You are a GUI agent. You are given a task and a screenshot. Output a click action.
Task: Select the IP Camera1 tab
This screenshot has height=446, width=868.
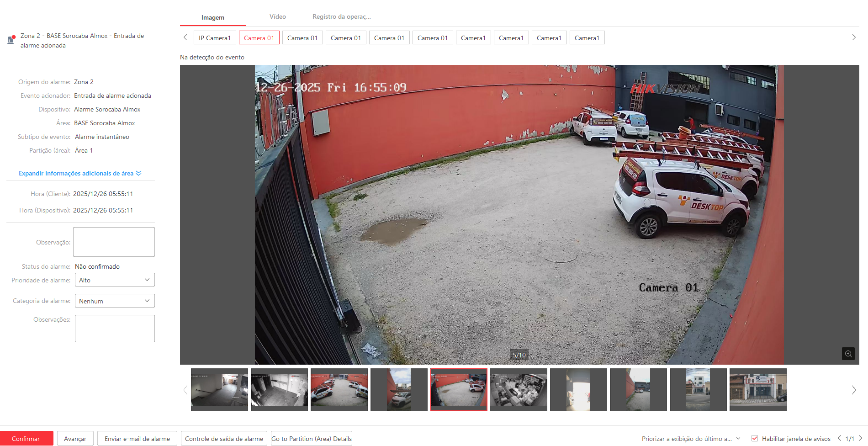point(214,38)
